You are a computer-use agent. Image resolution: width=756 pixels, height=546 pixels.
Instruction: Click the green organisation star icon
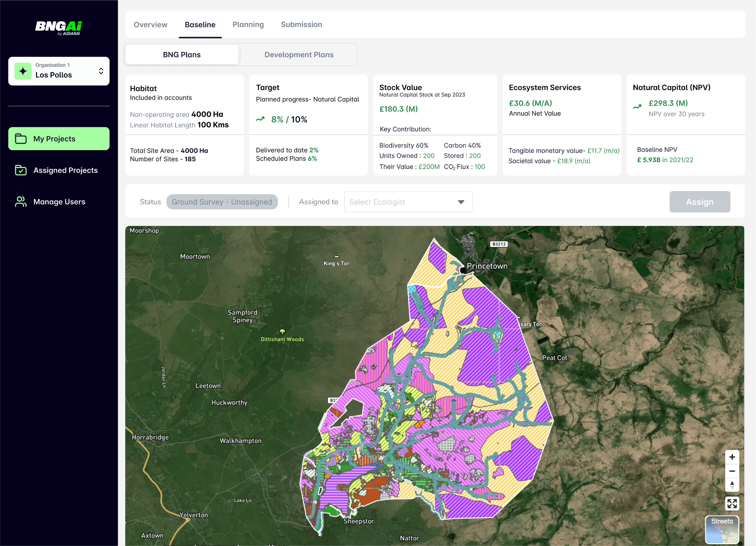pos(23,71)
